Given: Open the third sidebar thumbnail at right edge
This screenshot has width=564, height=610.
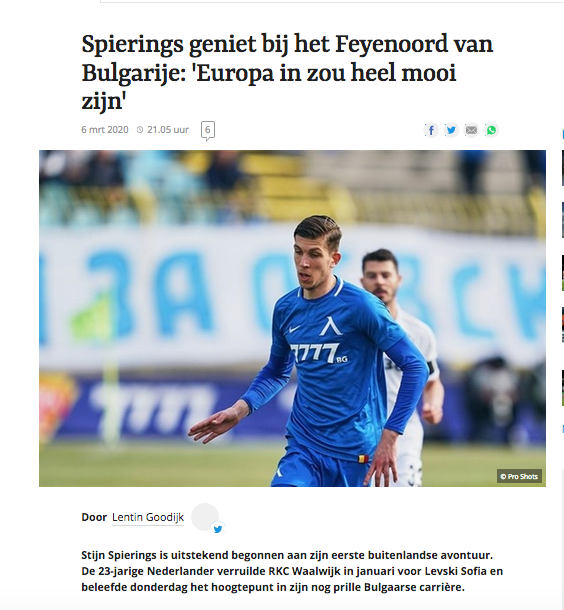Looking at the screenshot, I should pyautogui.click(x=563, y=273).
